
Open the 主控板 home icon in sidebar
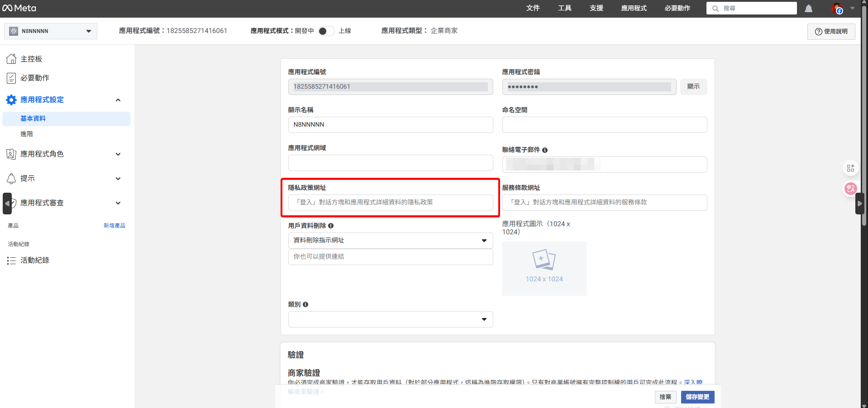coord(11,59)
